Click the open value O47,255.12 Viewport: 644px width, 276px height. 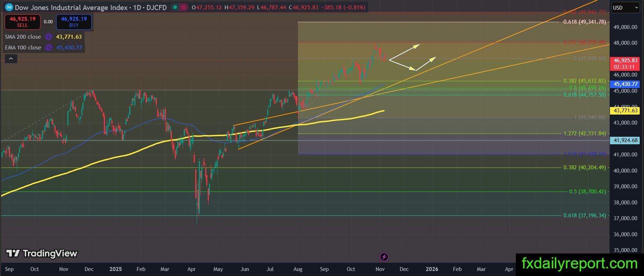tap(207, 7)
